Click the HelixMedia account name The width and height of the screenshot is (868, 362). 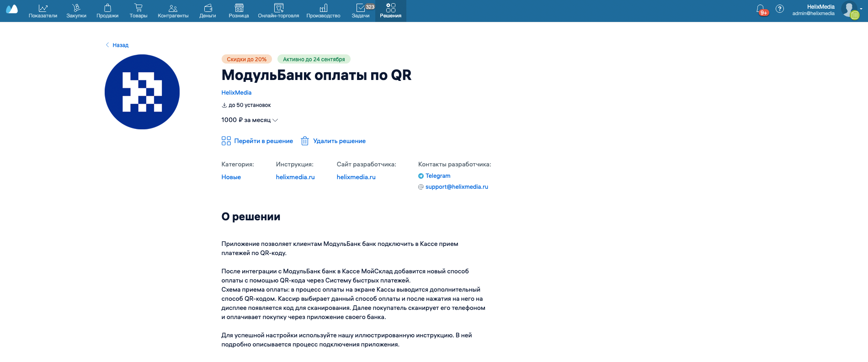coord(820,7)
